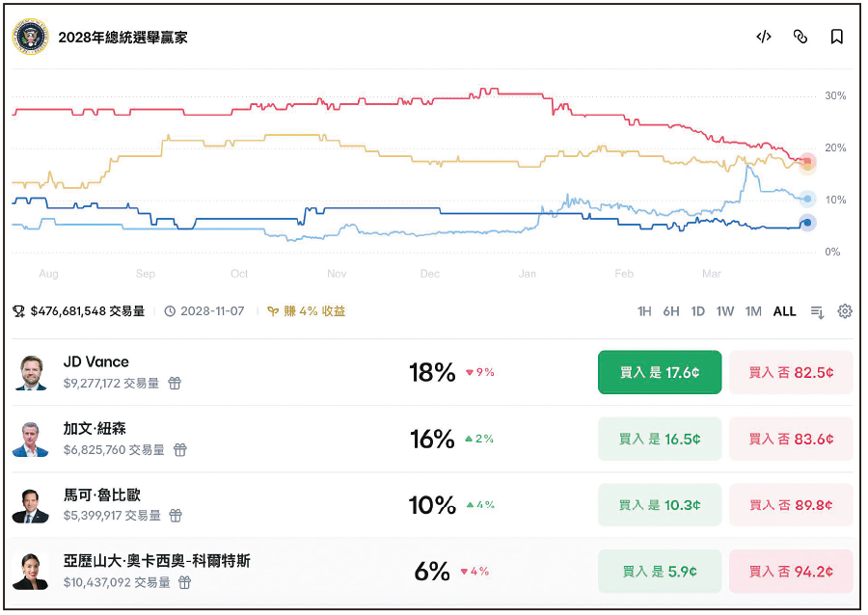Screen dimensions: 868x615
Task: Buy No for JD Vance at 82.5¢
Action: [x=791, y=372]
